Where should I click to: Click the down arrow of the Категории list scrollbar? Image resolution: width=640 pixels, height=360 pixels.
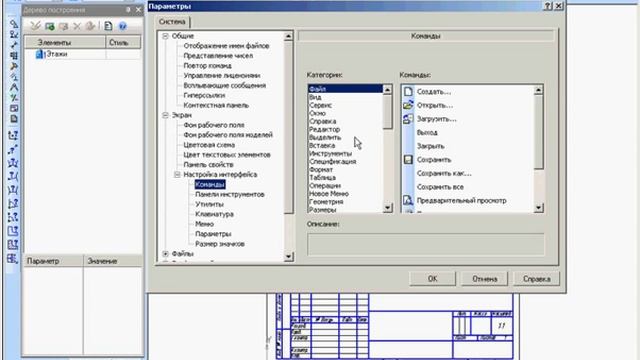(387, 208)
